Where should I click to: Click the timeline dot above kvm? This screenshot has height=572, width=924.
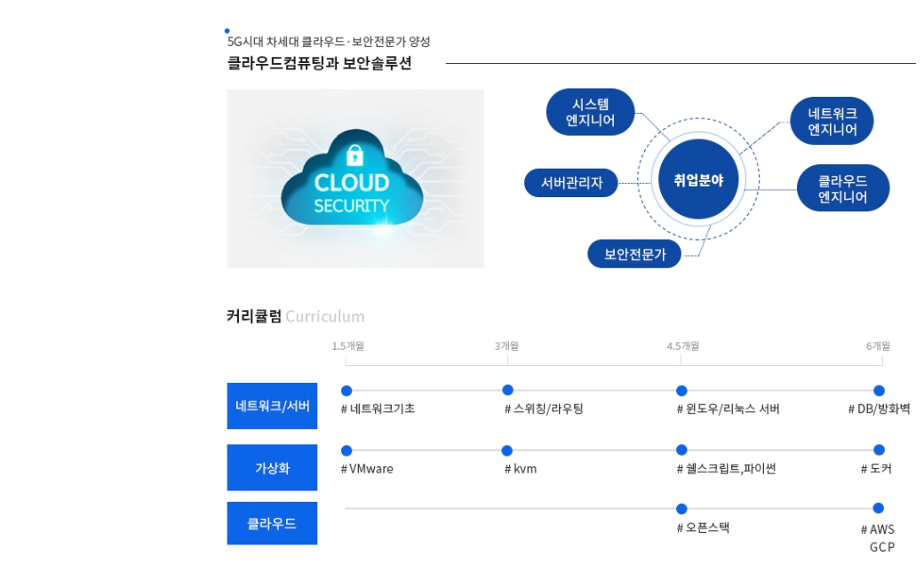click(507, 450)
